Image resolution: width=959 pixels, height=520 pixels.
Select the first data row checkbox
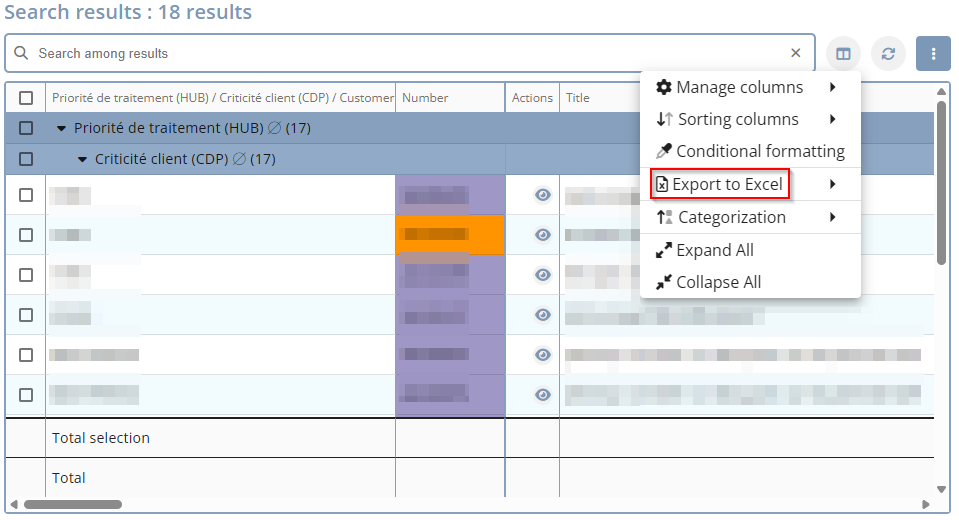[x=26, y=195]
